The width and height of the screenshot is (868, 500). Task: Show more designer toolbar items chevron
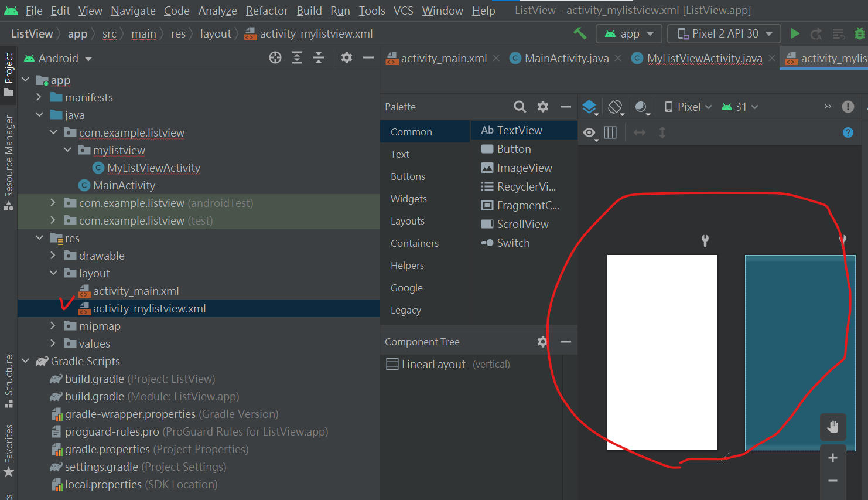[x=828, y=107]
